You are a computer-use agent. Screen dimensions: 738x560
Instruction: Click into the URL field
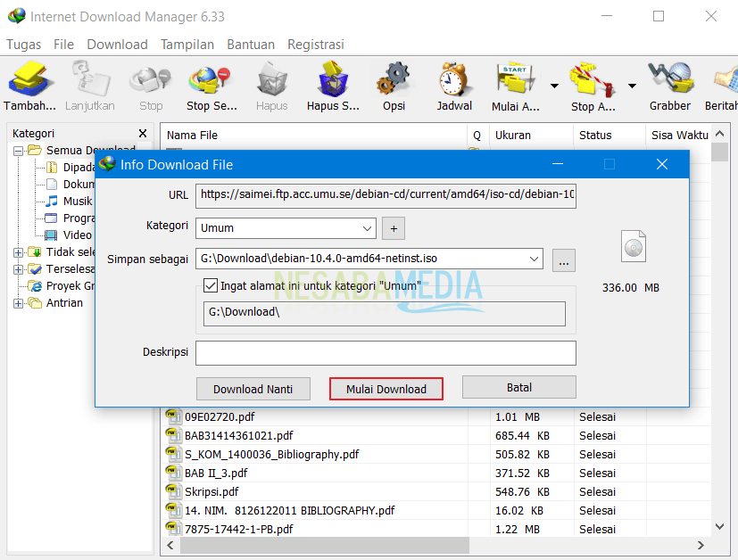coord(386,195)
